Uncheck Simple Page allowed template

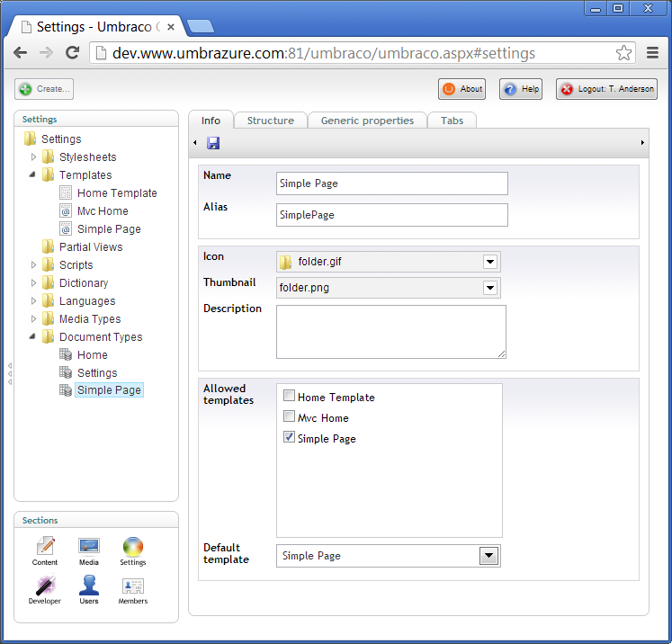(x=289, y=437)
